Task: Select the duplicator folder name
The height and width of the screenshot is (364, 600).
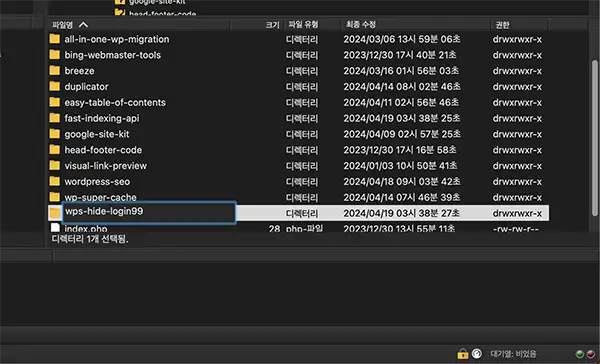Action: (86, 87)
